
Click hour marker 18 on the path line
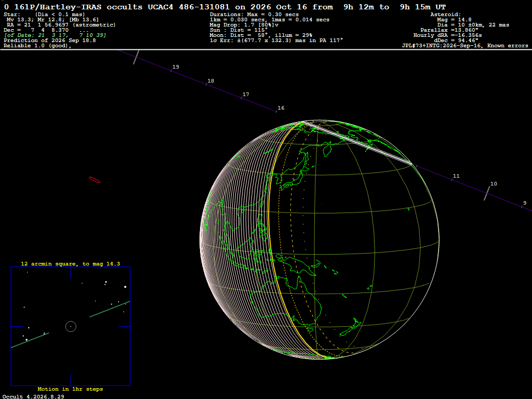[x=211, y=81]
